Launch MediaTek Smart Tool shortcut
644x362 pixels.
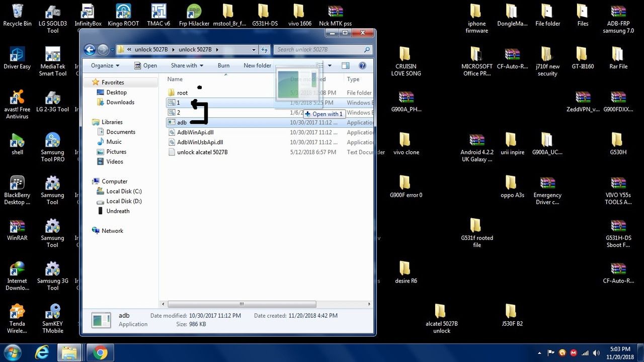tap(53, 61)
